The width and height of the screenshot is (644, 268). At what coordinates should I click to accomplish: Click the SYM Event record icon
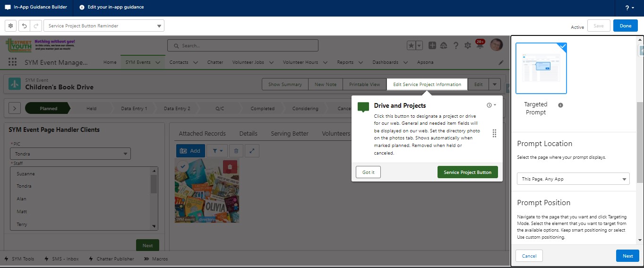(x=15, y=84)
